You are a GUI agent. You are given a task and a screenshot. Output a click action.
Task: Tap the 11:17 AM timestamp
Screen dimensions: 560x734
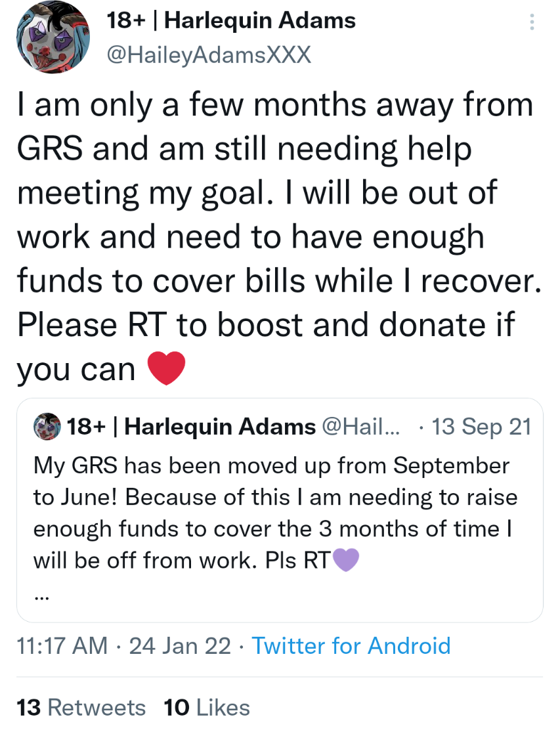click(62, 646)
